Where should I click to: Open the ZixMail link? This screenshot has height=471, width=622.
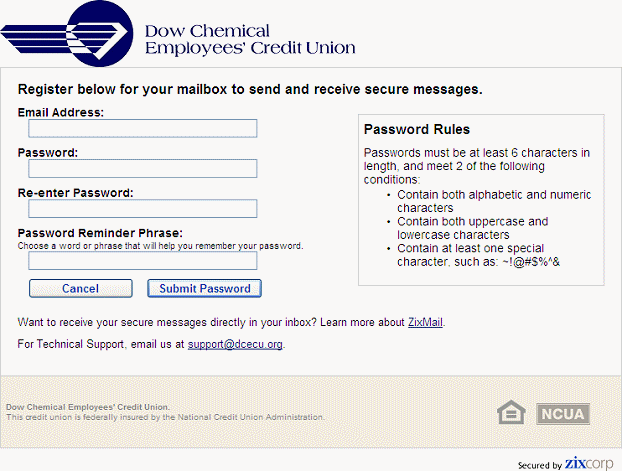425,322
